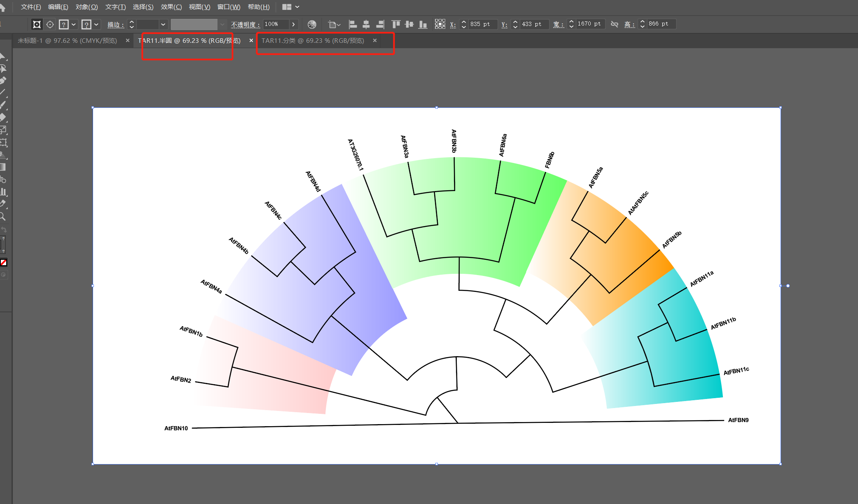This screenshot has width=858, height=504.
Task: Click the 不透明度 opacity label link
Action: (245, 24)
